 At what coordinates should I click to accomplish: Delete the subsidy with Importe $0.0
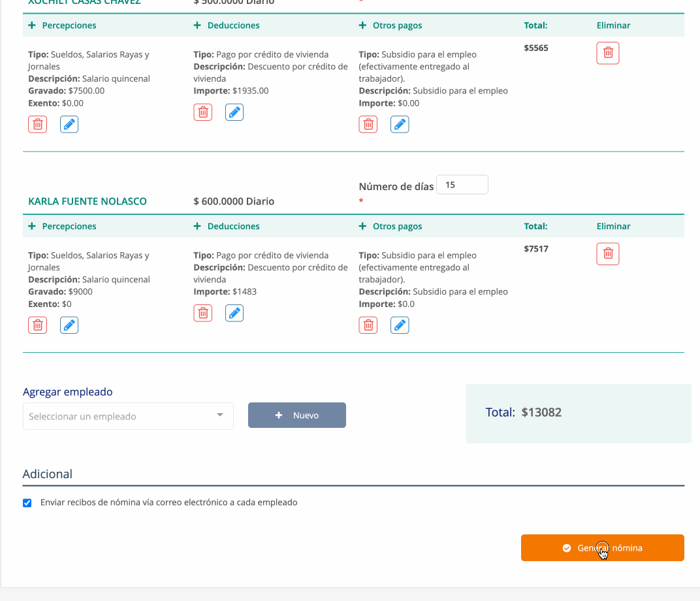pos(368,325)
